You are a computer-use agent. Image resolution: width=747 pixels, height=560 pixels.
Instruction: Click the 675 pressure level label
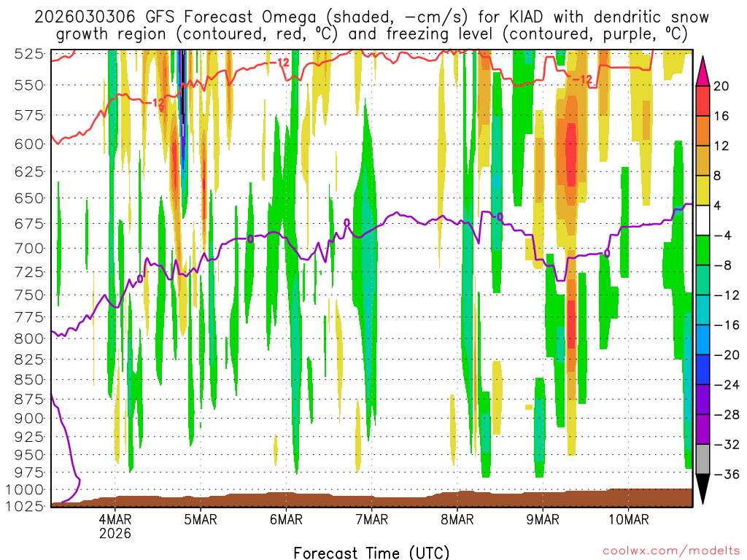[x=29, y=224]
